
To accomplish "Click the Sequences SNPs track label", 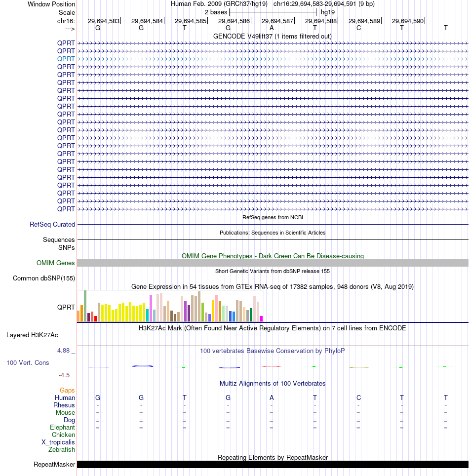I will coord(59,244).
